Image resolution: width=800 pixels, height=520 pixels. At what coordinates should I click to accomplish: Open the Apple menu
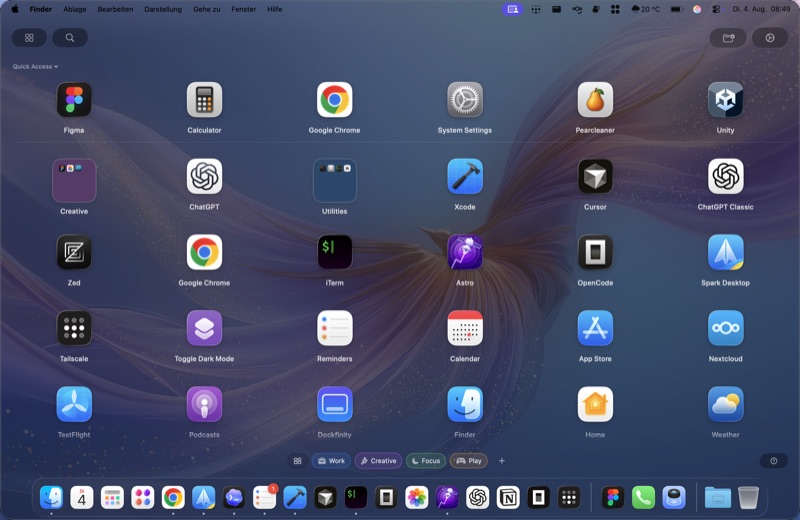15,9
